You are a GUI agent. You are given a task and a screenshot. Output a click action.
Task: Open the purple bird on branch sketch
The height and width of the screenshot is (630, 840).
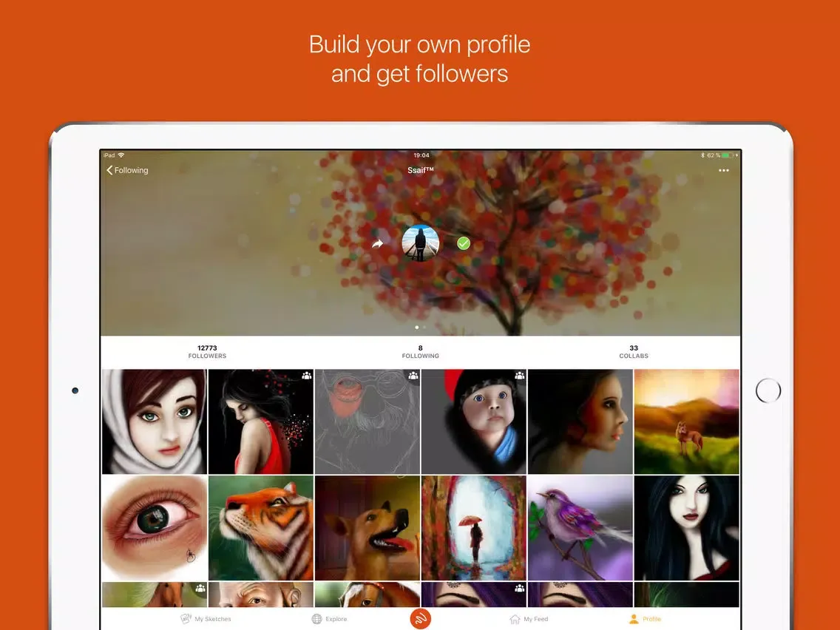[580, 528]
